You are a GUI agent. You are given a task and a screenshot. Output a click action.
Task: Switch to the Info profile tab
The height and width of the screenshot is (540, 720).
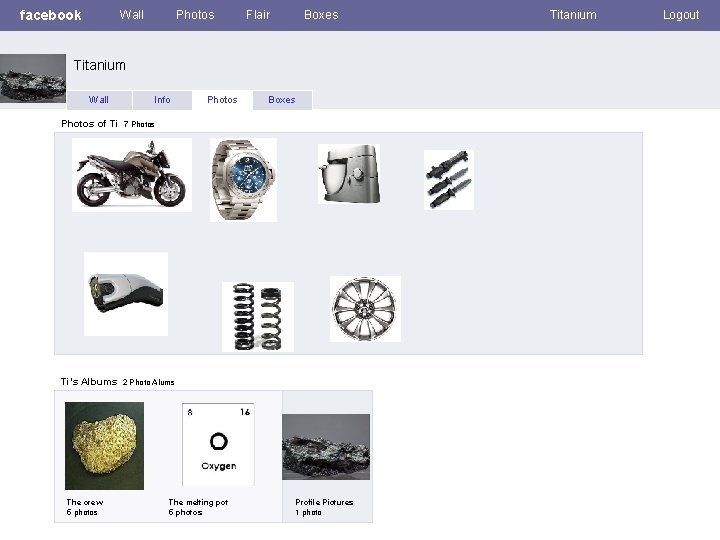click(x=162, y=100)
